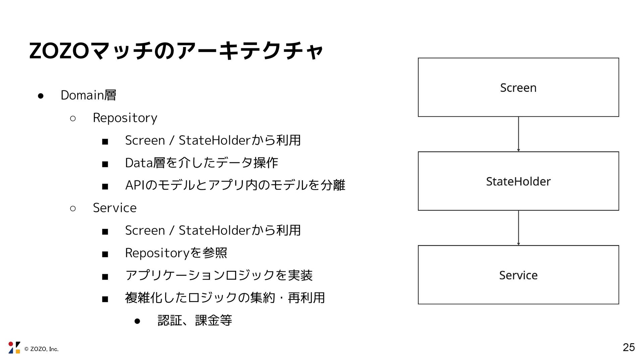Screen dimensions: 644x362
Task: Click Repositoryを参照 bullet line
Action: click(x=176, y=253)
